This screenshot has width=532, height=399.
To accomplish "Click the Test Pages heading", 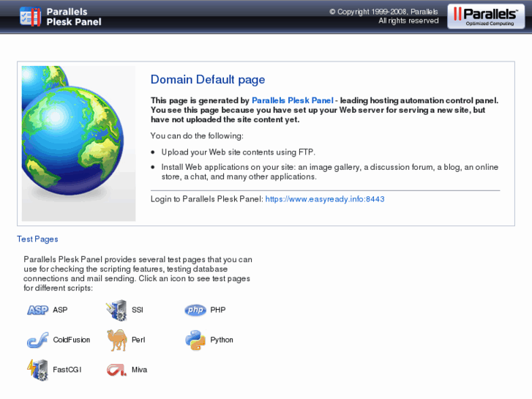I will pyautogui.click(x=37, y=239).
